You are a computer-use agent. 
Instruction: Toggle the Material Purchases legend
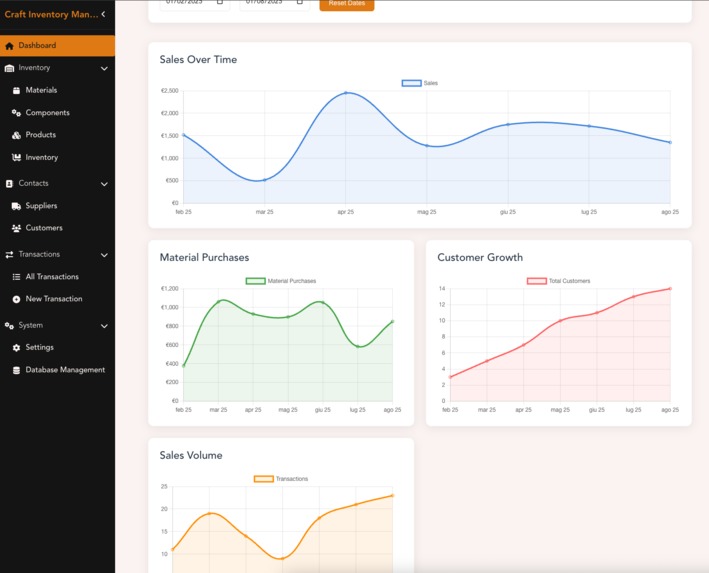[x=281, y=281]
